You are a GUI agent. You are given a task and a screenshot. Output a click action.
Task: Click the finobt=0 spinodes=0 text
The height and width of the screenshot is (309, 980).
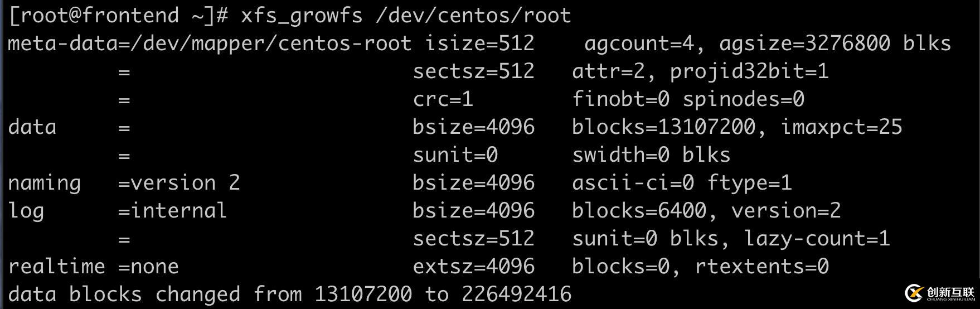point(688,99)
